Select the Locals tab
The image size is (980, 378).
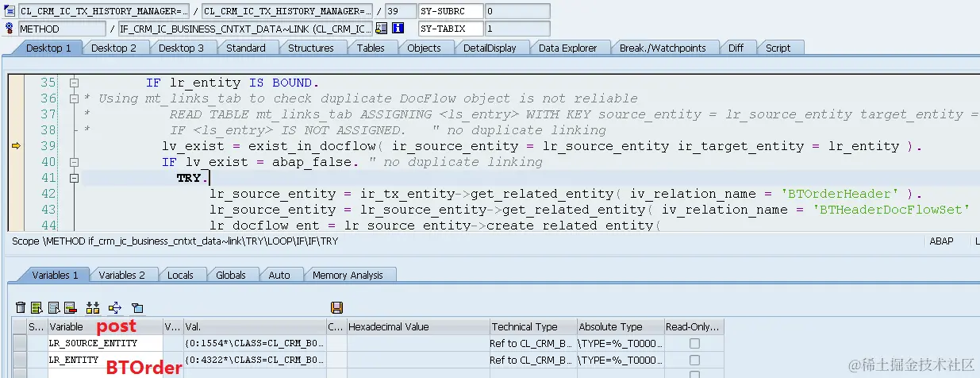point(180,275)
